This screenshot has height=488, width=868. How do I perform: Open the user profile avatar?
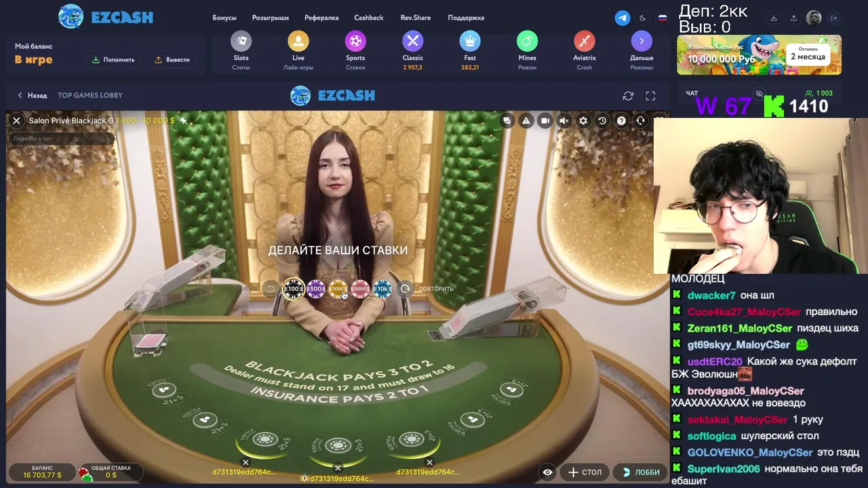(x=814, y=18)
